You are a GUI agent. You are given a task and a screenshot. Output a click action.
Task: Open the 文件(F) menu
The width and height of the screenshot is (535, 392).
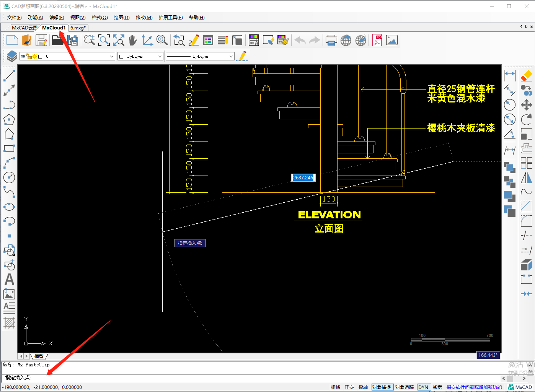pyautogui.click(x=15, y=18)
